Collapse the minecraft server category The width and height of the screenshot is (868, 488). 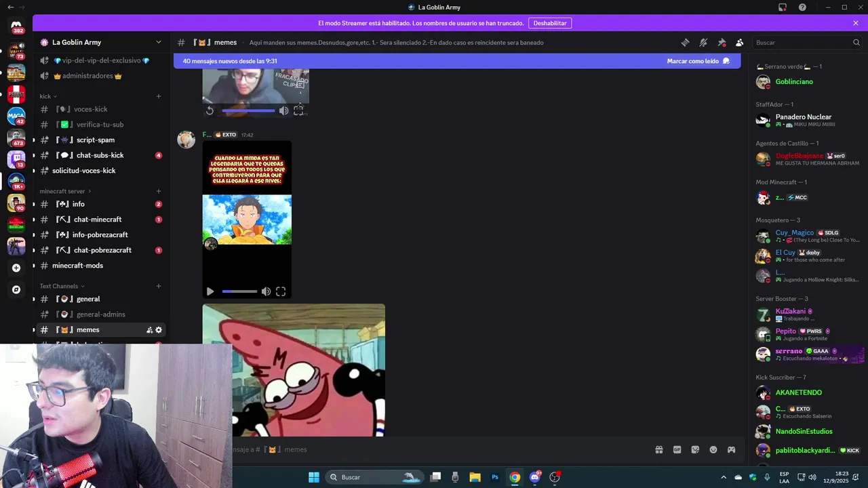click(65, 191)
